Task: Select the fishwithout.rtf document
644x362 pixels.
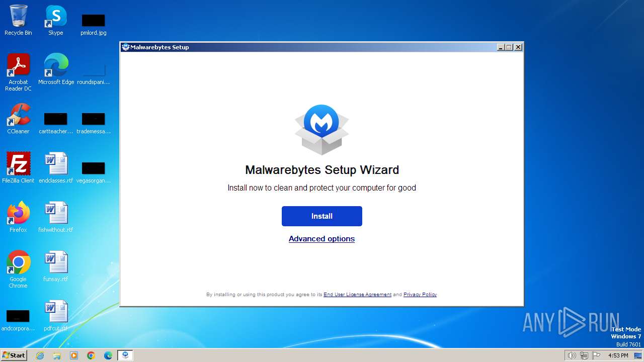Action: tap(55, 217)
